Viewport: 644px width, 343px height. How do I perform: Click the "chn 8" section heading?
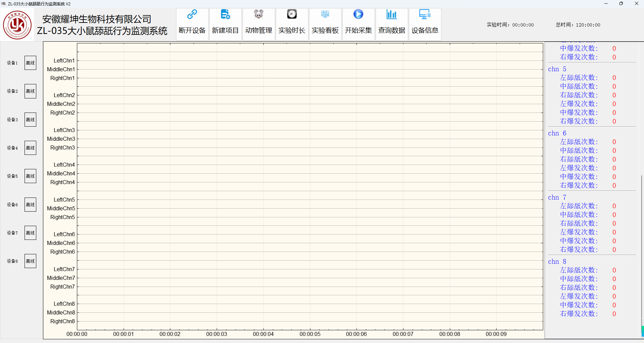pos(557,262)
